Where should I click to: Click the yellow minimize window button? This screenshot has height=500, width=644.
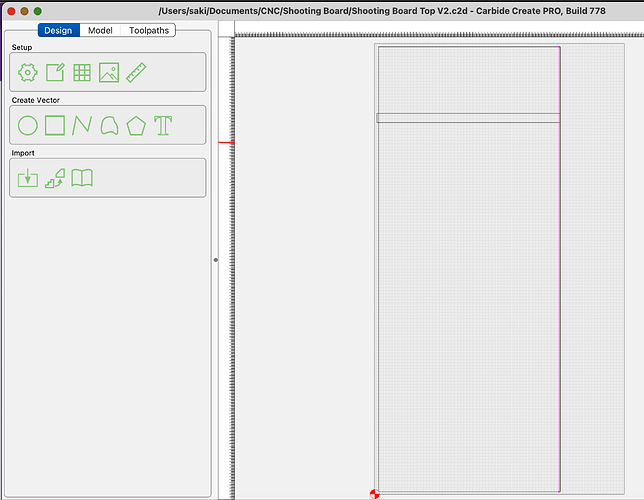pos(24,11)
